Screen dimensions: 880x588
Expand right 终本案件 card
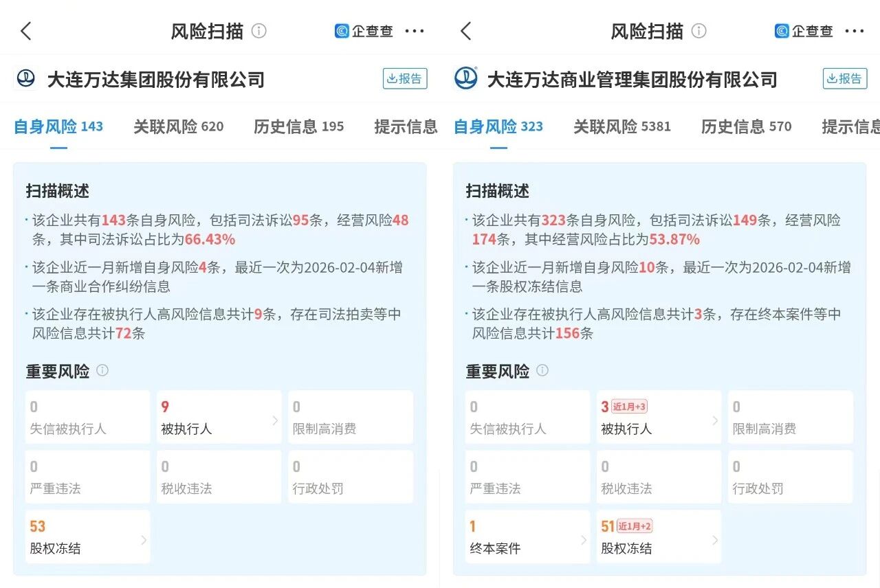pyautogui.click(x=527, y=537)
